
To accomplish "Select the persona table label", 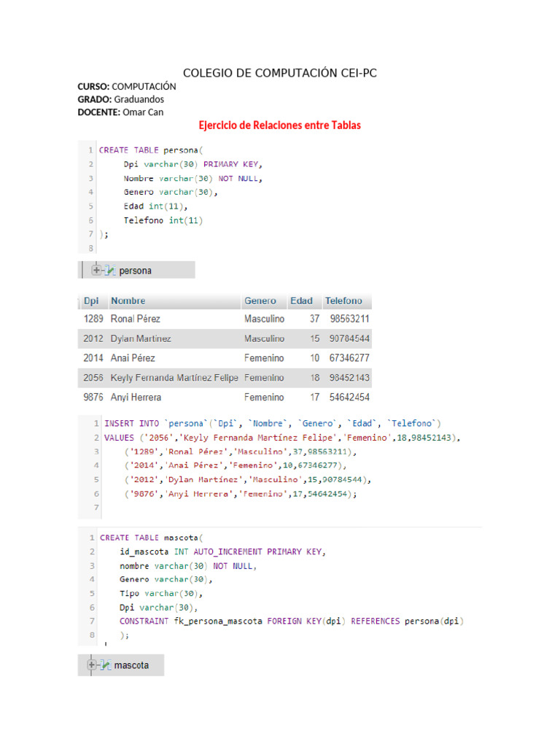I will tap(136, 271).
